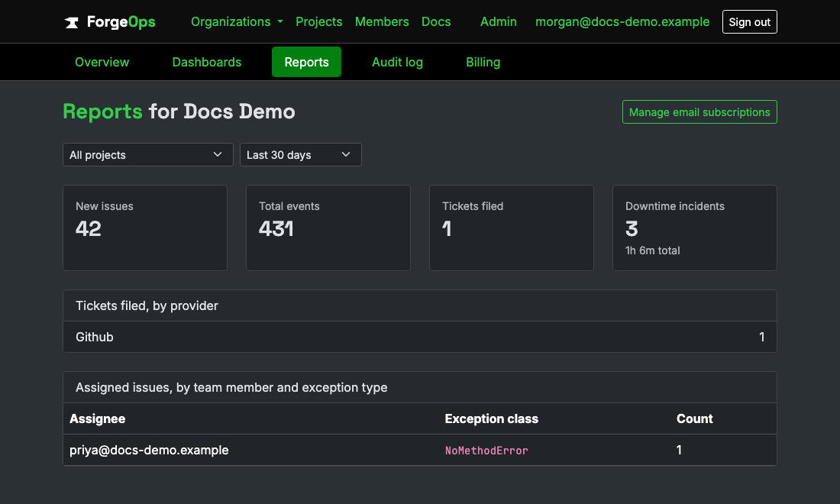Open the Docs link
This screenshot has height=504, width=840.
(436, 22)
